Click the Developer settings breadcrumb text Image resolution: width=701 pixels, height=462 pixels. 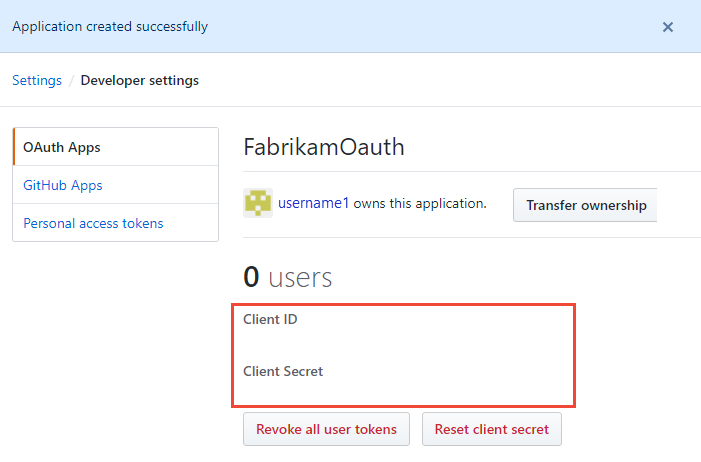point(139,81)
